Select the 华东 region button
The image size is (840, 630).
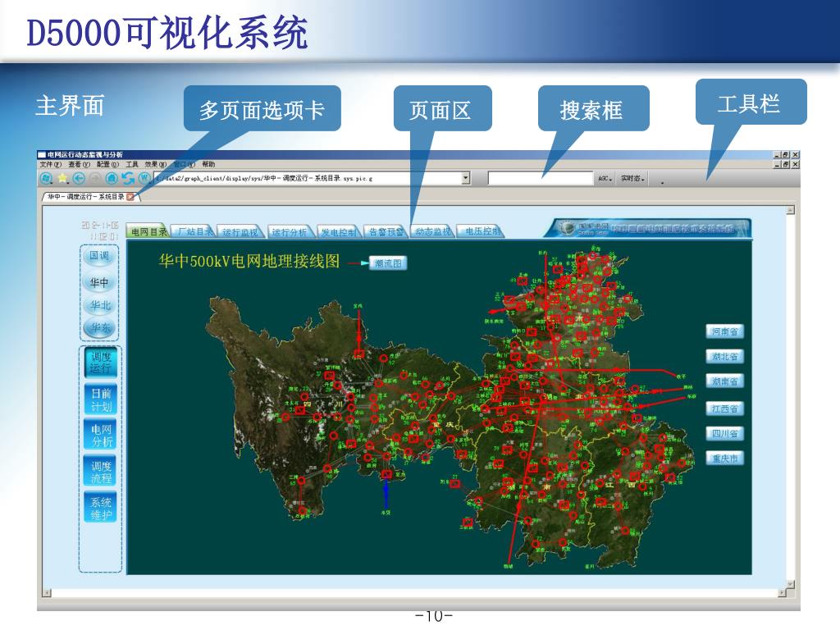point(99,327)
